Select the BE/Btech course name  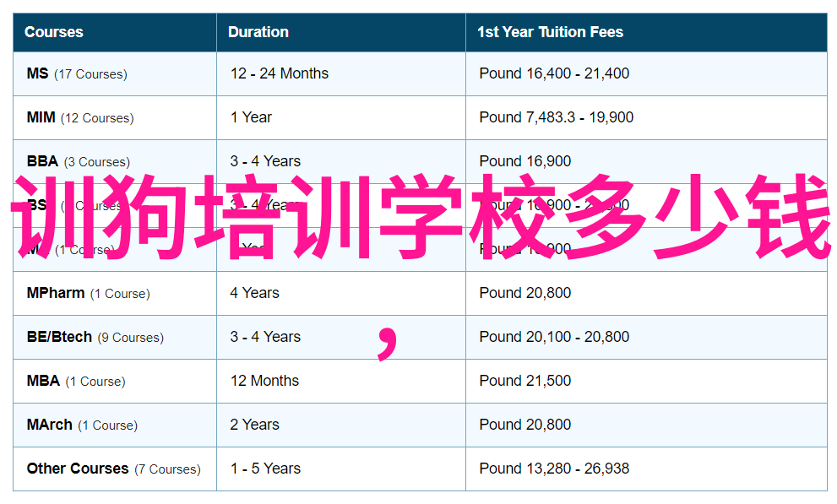[59, 337]
